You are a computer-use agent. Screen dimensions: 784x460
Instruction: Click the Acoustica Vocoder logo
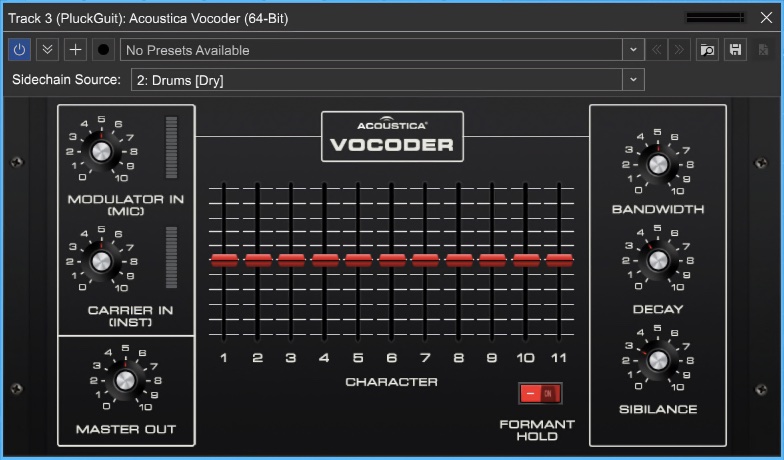[392, 136]
